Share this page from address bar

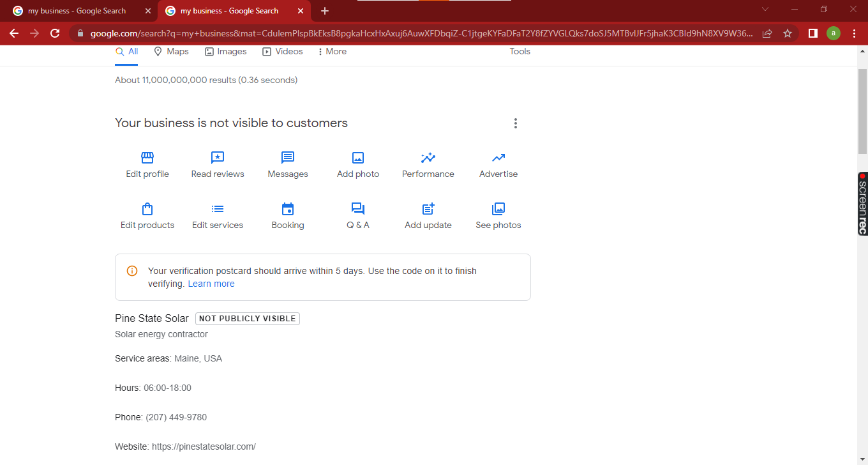(x=767, y=33)
